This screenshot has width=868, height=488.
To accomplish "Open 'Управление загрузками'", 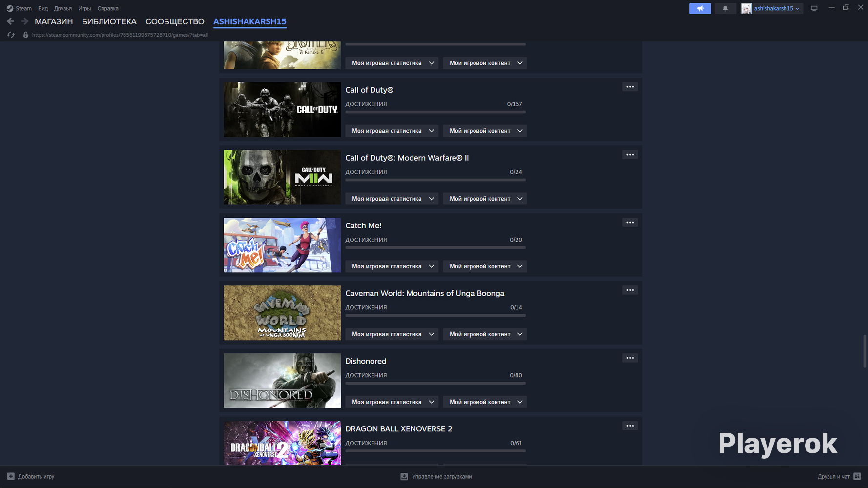I will coord(442,476).
